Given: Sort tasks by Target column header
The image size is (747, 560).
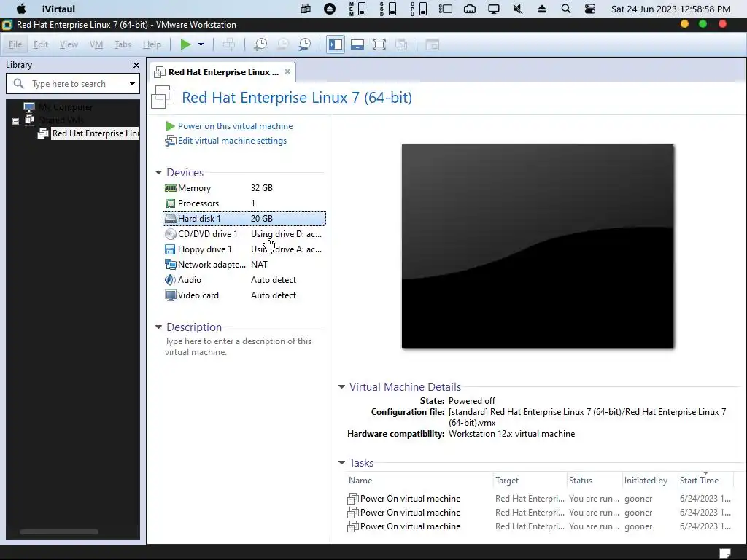Looking at the screenshot, I should coord(507,481).
